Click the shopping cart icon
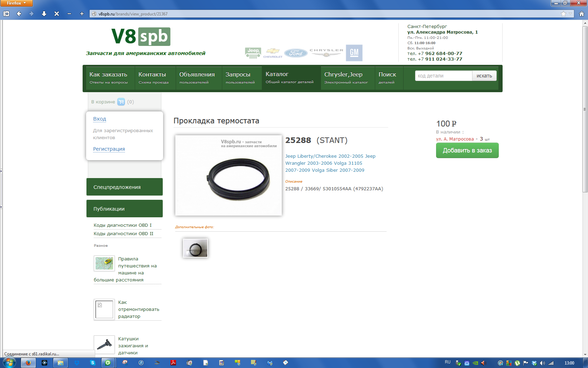588x368 pixels. (121, 102)
